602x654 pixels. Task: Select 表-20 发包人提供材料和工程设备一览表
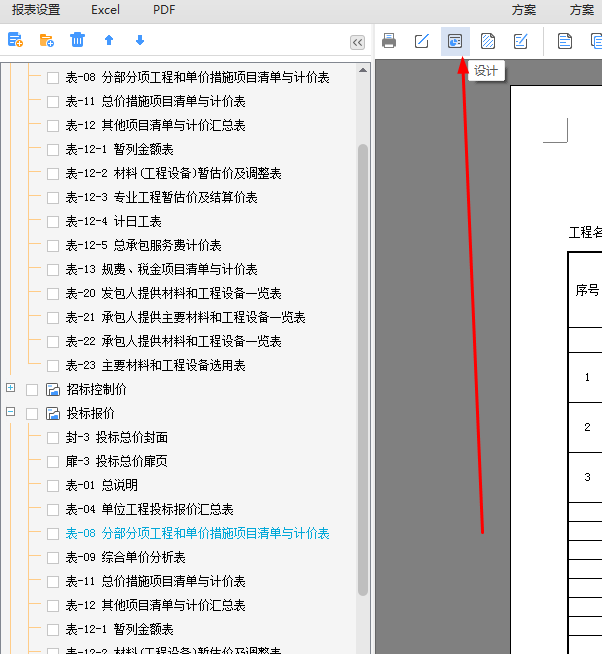click(174, 294)
